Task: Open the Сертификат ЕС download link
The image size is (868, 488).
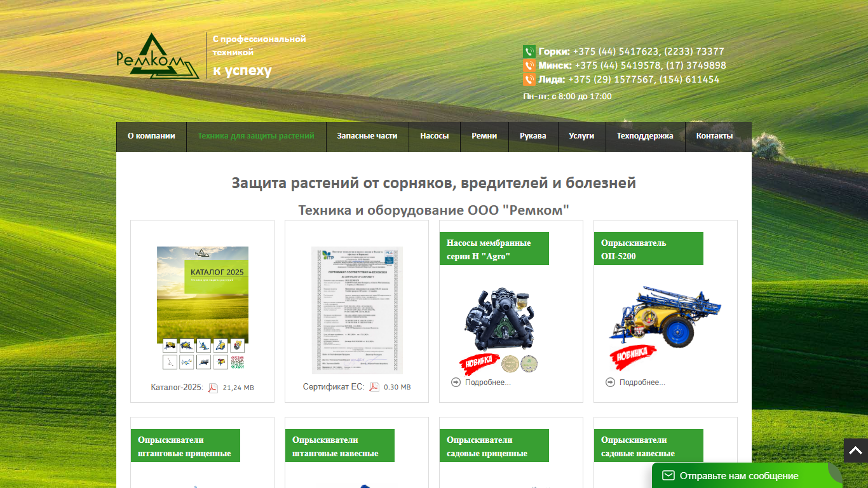Action: (x=334, y=387)
